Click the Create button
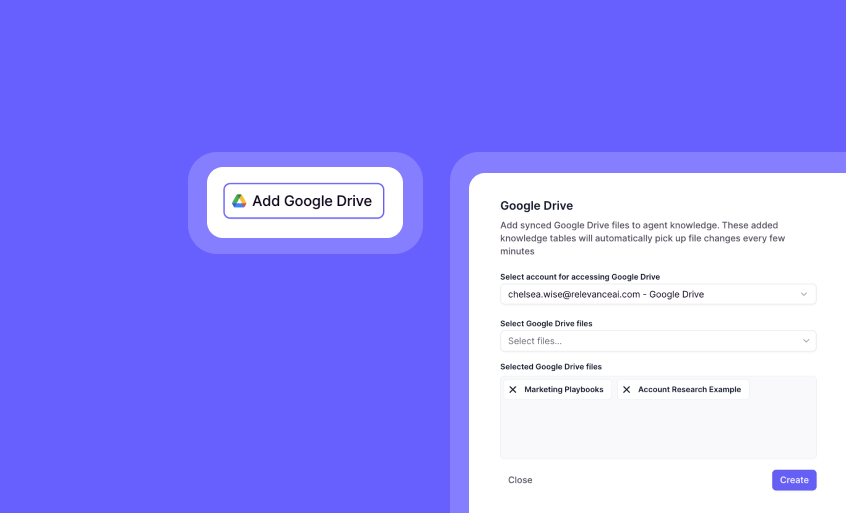Screen dimensions: 846x513 click(x=794, y=480)
